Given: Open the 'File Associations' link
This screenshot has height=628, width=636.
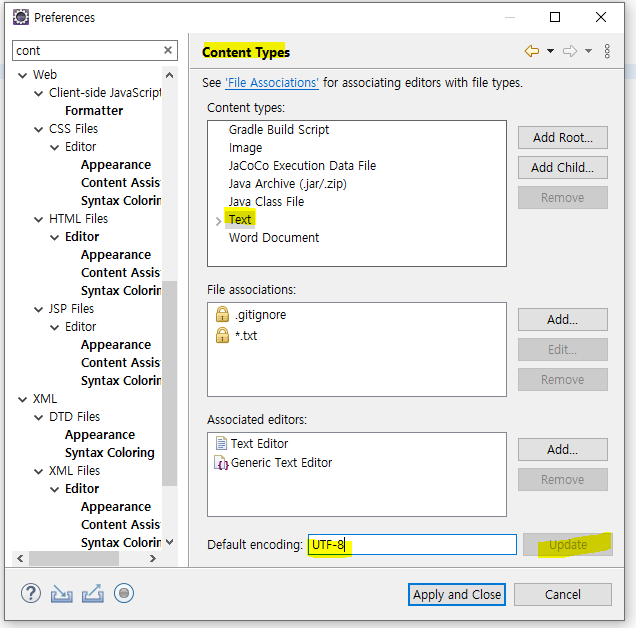Looking at the screenshot, I should (x=272, y=83).
